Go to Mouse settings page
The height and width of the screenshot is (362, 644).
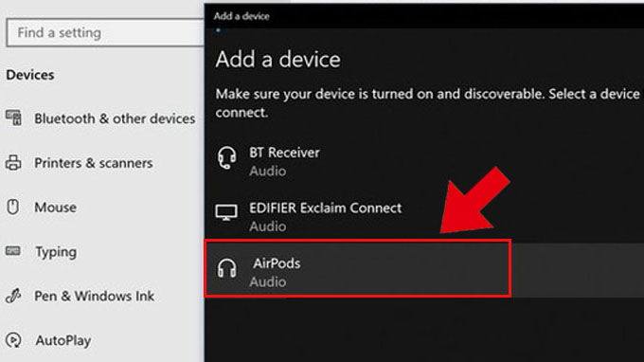(102, 208)
